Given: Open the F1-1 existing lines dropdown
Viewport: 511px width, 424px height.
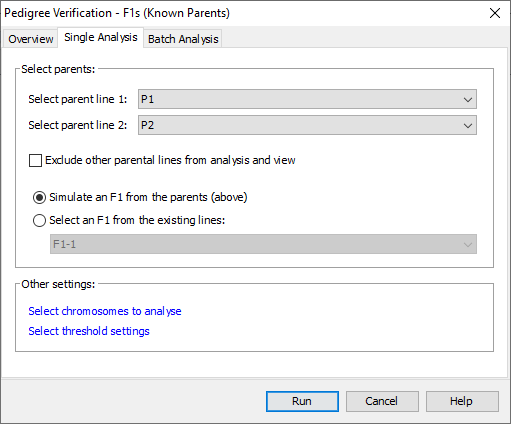Looking at the screenshot, I should coord(263,244).
